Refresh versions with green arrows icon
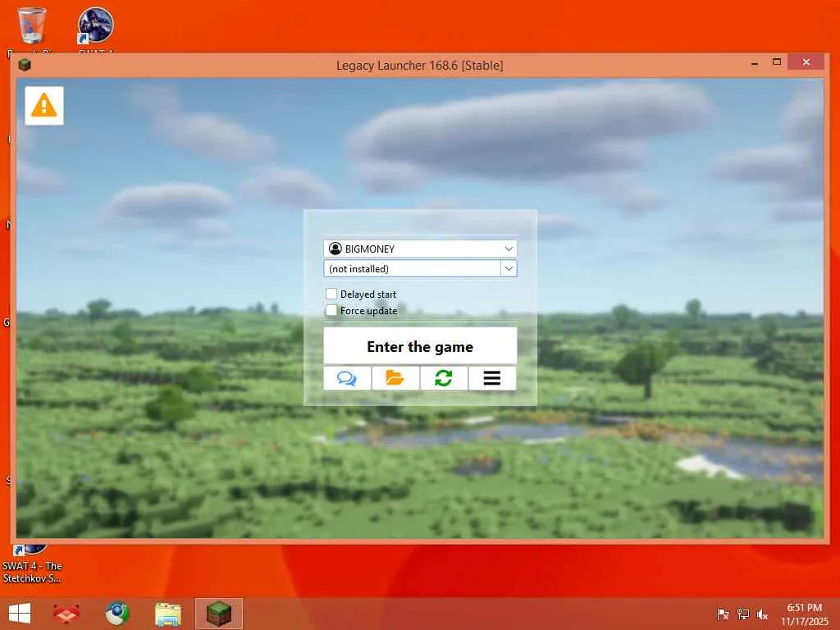The image size is (840, 630). tap(444, 378)
